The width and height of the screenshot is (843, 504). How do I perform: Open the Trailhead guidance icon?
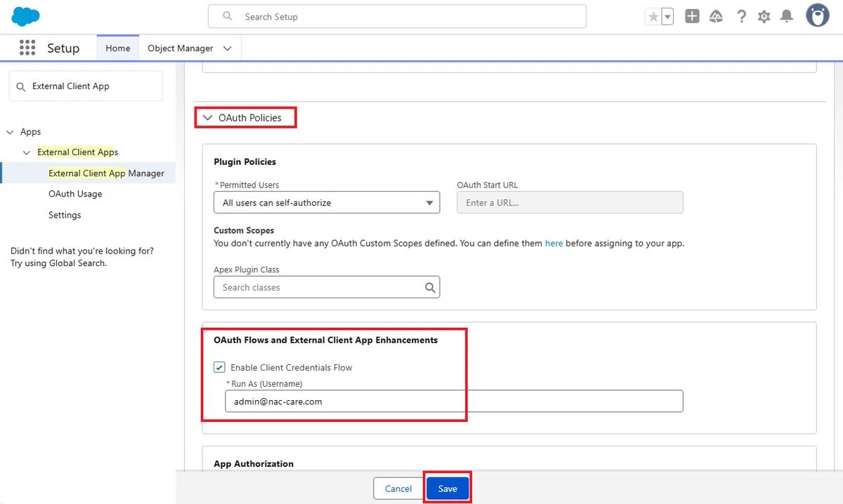717,17
